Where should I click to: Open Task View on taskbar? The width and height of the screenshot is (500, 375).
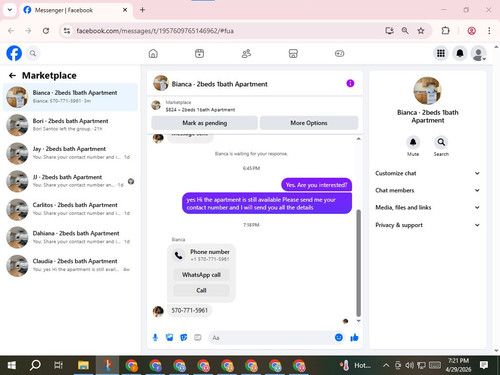click(x=59, y=365)
